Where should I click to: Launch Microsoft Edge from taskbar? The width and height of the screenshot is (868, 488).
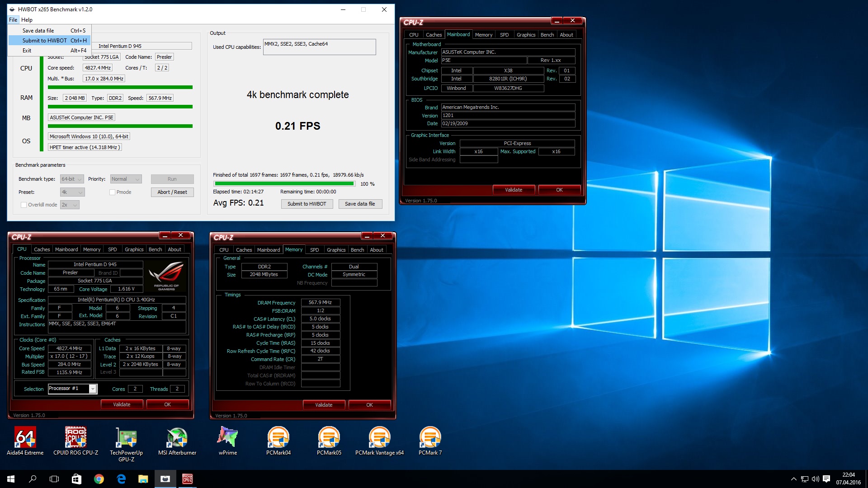[121, 479]
